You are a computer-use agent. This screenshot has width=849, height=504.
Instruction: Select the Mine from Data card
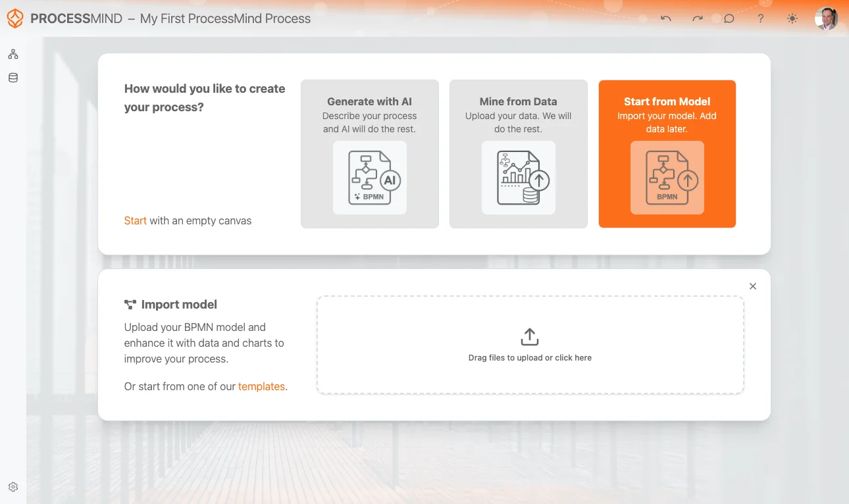[x=519, y=154]
